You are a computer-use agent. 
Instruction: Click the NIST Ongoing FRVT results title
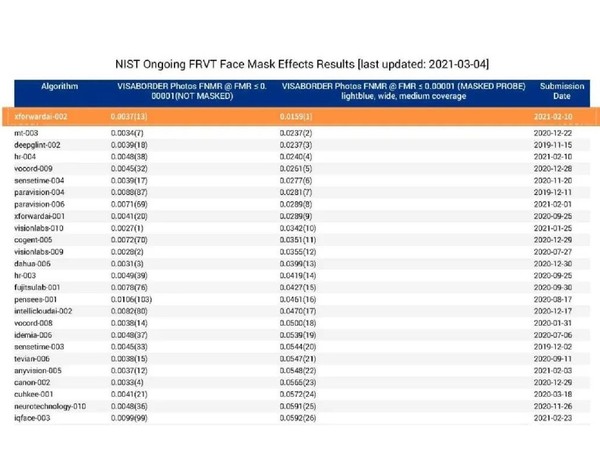coord(300,61)
